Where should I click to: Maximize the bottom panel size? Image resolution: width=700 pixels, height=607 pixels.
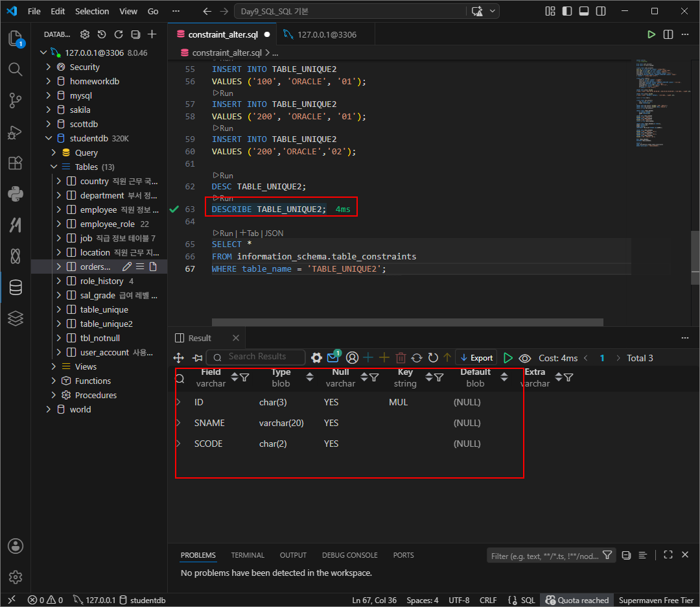point(668,554)
